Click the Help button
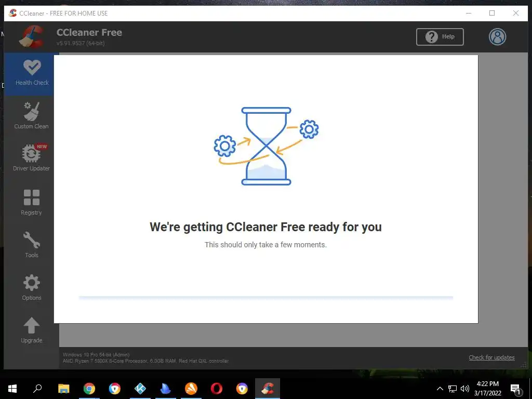 click(x=440, y=37)
